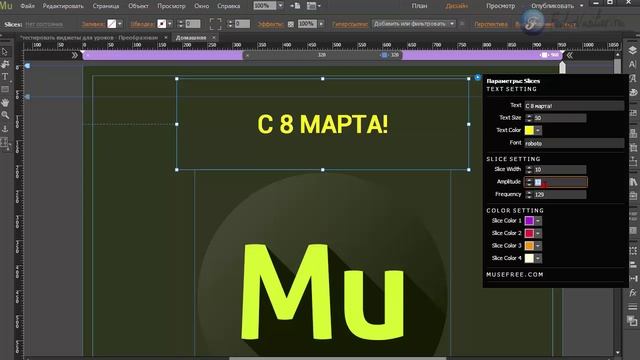This screenshot has width=640, height=360.
Task: Adjust the Slice Width stepper
Action: coord(529,169)
